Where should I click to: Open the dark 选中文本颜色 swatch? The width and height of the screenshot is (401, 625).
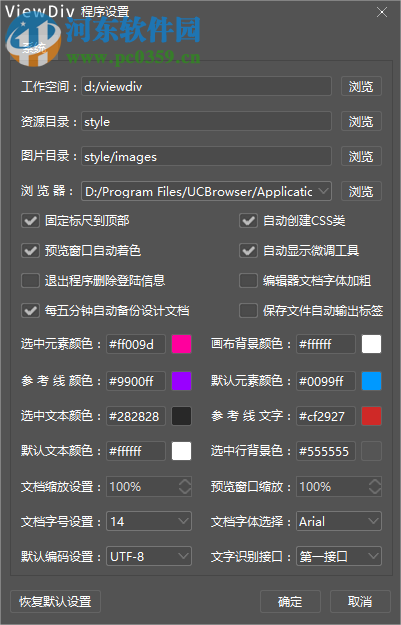click(x=181, y=416)
